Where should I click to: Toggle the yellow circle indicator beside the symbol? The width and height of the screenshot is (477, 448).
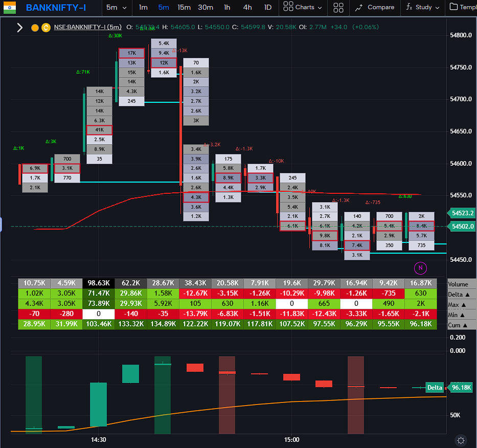(x=34, y=28)
